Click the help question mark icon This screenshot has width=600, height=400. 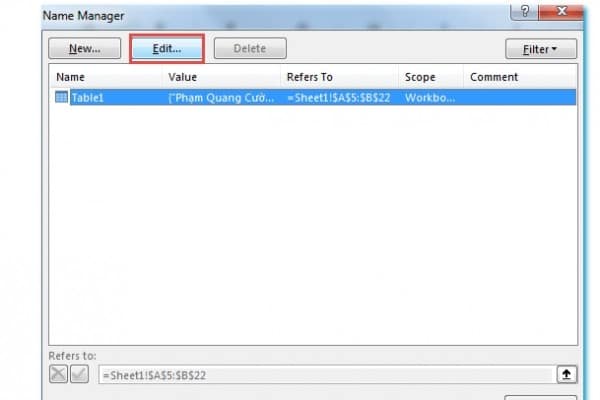(524, 11)
